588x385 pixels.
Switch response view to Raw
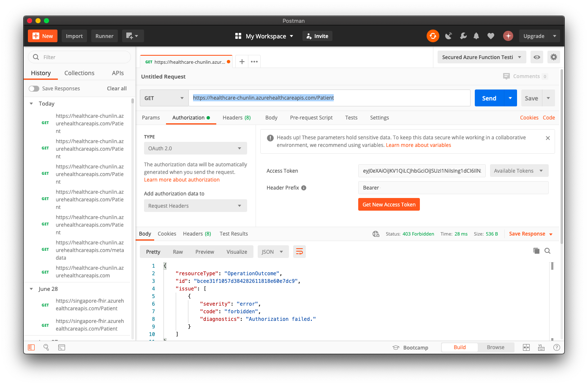pos(178,252)
